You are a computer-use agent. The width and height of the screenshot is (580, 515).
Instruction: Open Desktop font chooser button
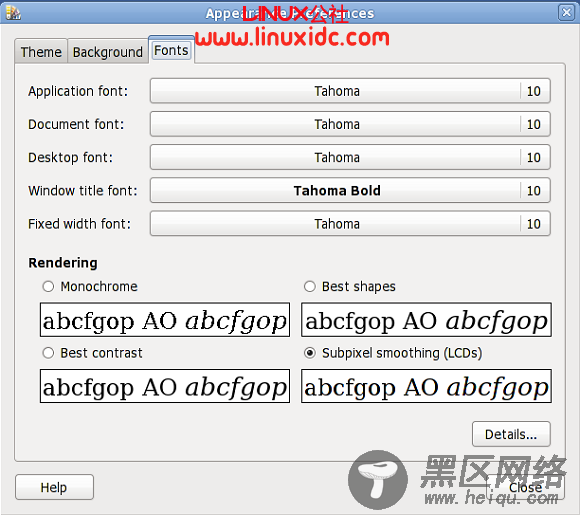[x=350, y=157]
